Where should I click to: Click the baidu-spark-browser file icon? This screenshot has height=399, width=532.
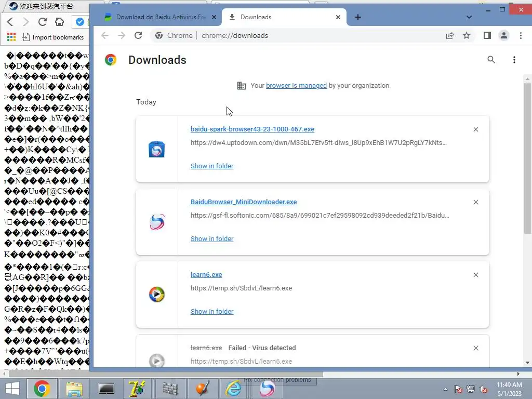click(x=156, y=149)
